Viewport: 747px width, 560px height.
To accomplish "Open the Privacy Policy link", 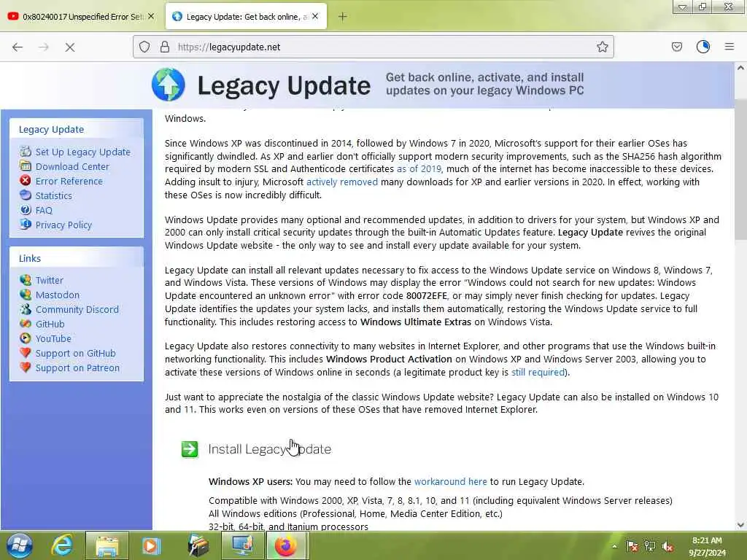I will [63, 225].
